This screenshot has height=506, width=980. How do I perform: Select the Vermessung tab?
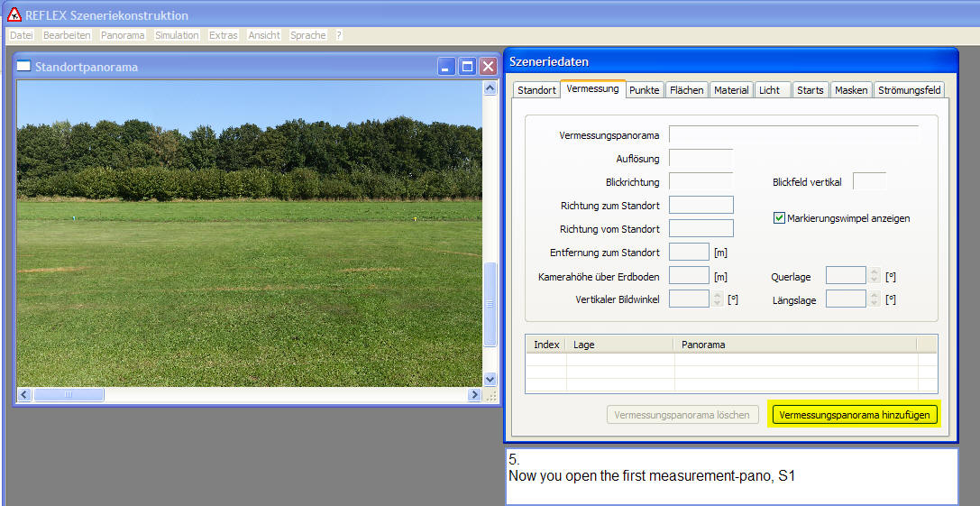[592, 88]
